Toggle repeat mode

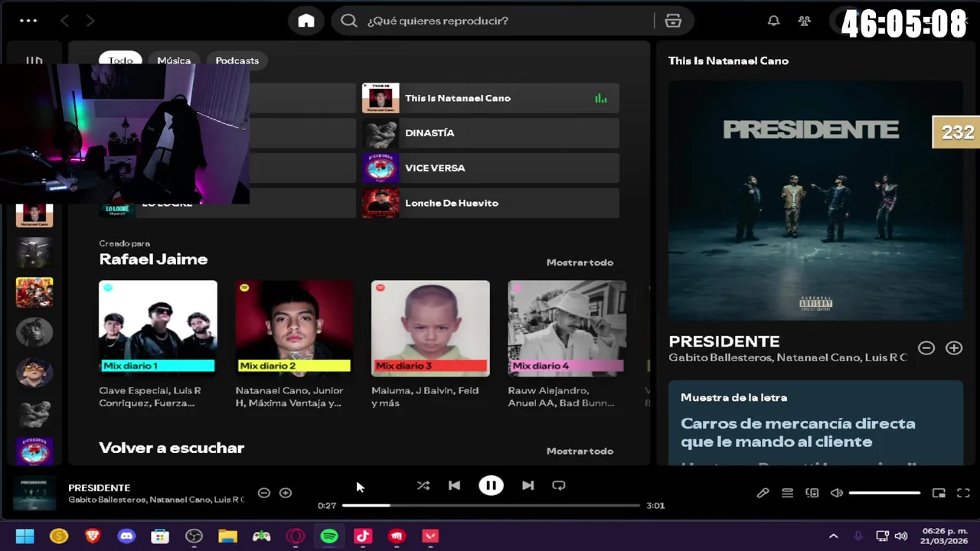coord(559,485)
